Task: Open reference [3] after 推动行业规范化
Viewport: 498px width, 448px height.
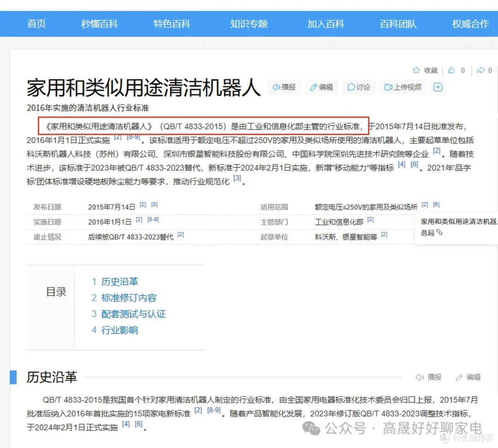Action: point(237,178)
